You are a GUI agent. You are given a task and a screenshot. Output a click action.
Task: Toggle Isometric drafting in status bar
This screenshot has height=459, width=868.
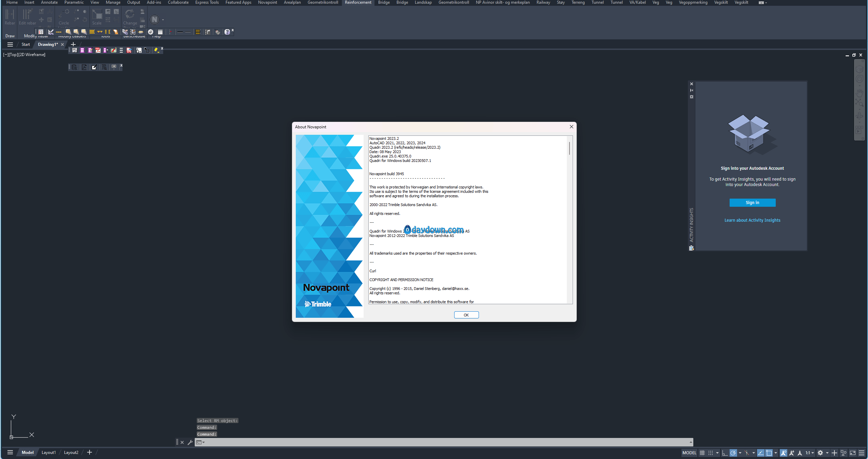pos(747,453)
